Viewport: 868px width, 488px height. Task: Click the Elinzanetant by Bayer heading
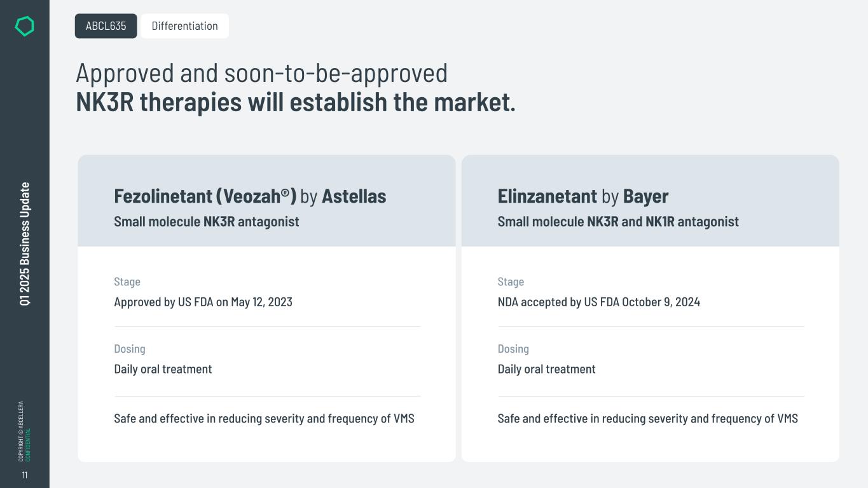(582, 196)
